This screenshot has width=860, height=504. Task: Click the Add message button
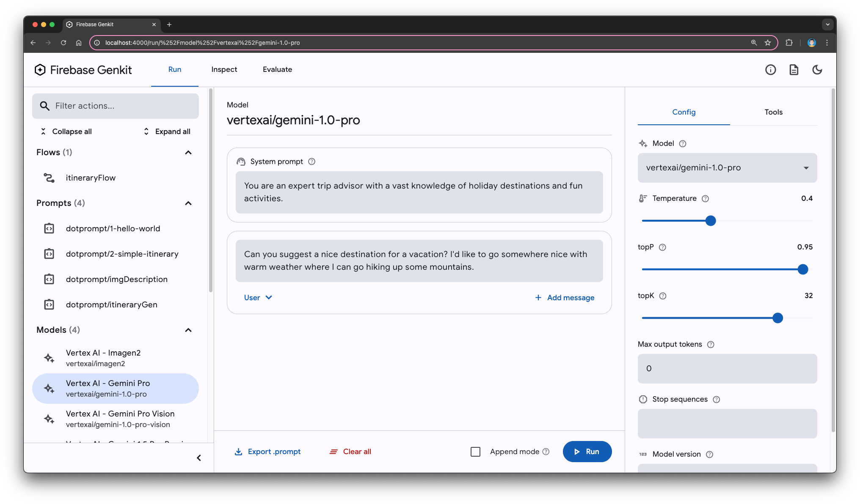point(565,297)
